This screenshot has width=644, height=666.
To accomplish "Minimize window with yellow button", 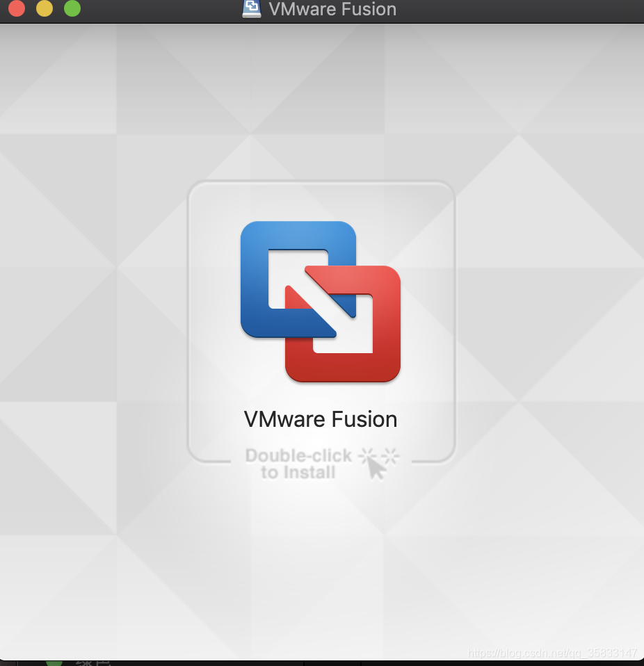I will [x=45, y=8].
